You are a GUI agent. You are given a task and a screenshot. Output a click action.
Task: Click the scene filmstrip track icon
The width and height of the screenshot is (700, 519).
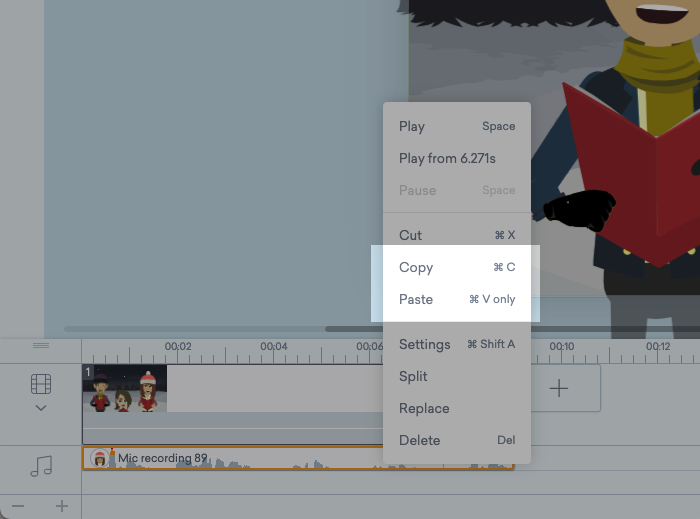click(x=41, y=384)
